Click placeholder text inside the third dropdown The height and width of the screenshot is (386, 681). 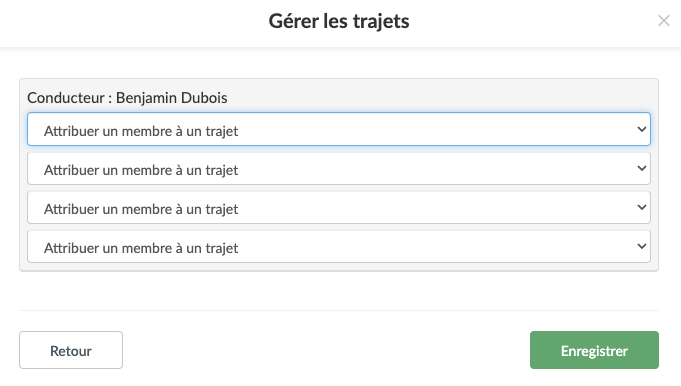141,209
